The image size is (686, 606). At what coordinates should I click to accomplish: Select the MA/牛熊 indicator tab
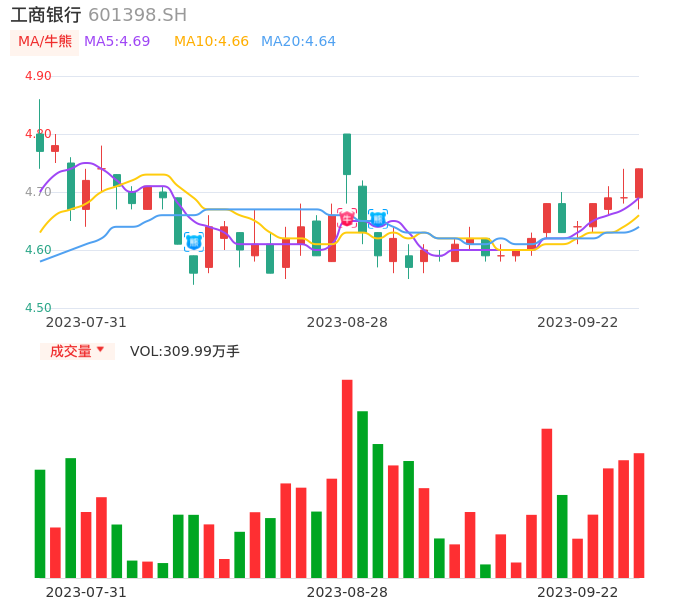[x=44, y=42]
